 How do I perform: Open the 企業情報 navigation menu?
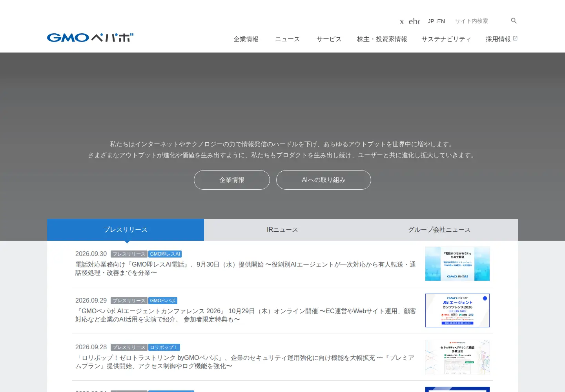pyautogui.click(x=246, y=39)
